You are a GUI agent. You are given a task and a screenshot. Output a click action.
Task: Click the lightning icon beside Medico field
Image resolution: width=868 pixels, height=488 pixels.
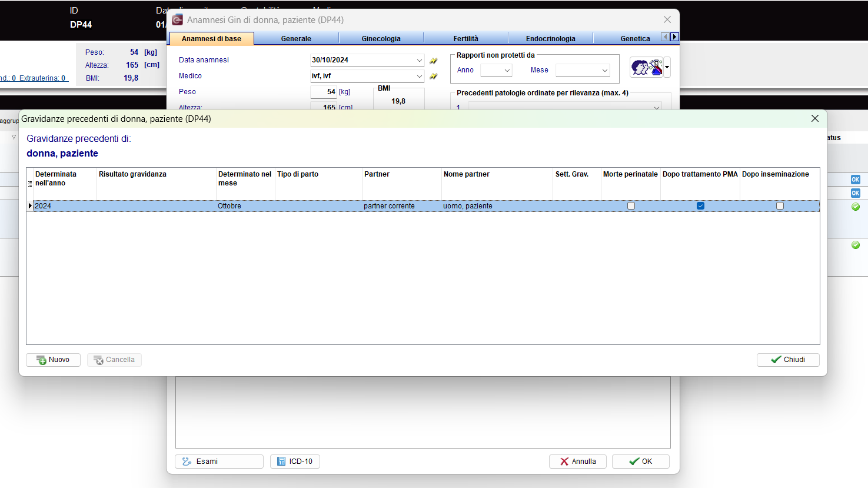point(434,76)
